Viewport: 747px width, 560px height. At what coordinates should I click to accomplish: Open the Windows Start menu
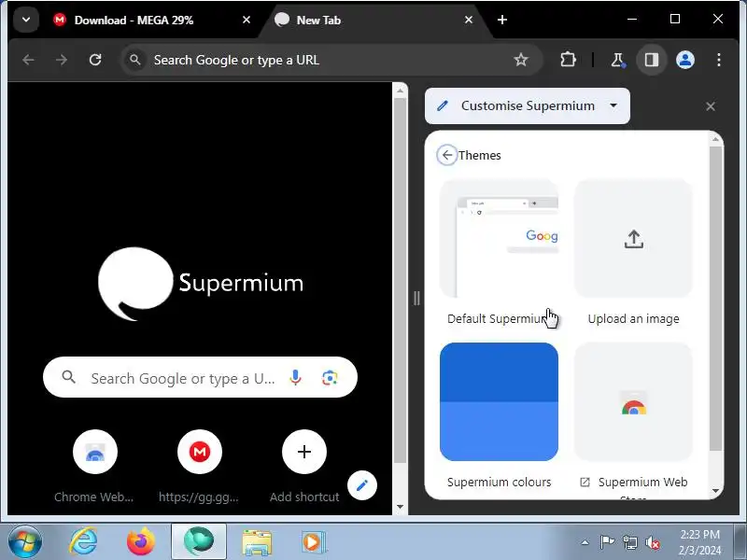point(24,542)
